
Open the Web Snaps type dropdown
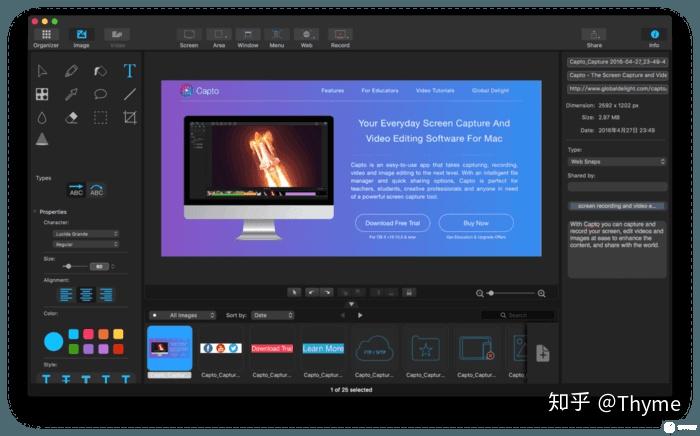(617, 162)
